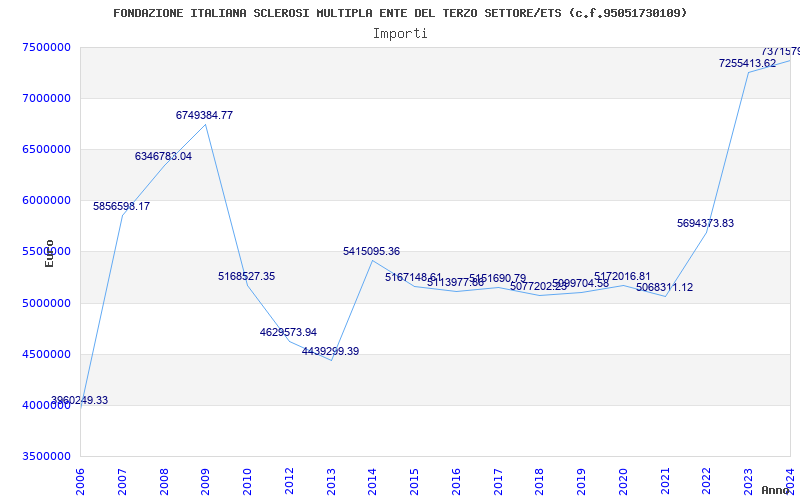Screen dimensions: 800x500
Task: Click the year 2017 on x-axis
Action: 498,482
